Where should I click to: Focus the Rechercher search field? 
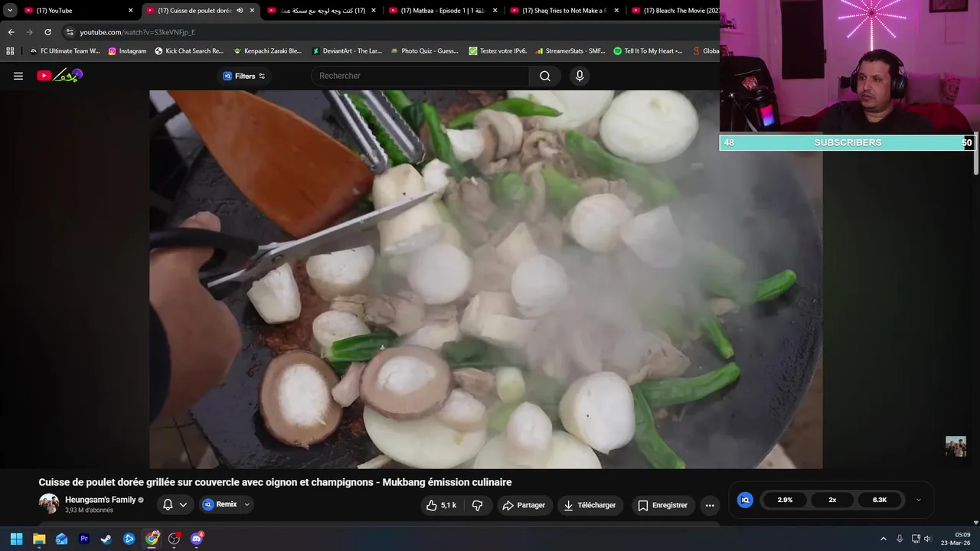tap(420, 76)
